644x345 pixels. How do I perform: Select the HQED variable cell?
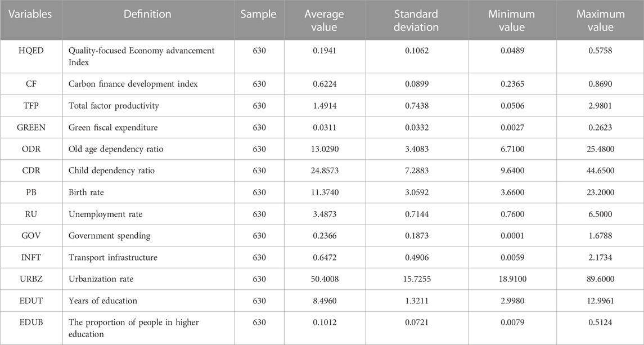[31, 51]
